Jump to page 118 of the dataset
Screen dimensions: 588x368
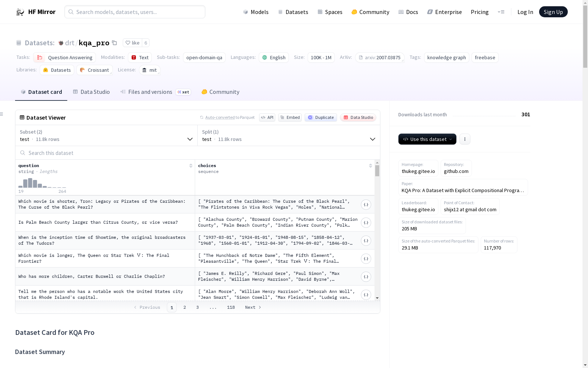pos(231,307)
